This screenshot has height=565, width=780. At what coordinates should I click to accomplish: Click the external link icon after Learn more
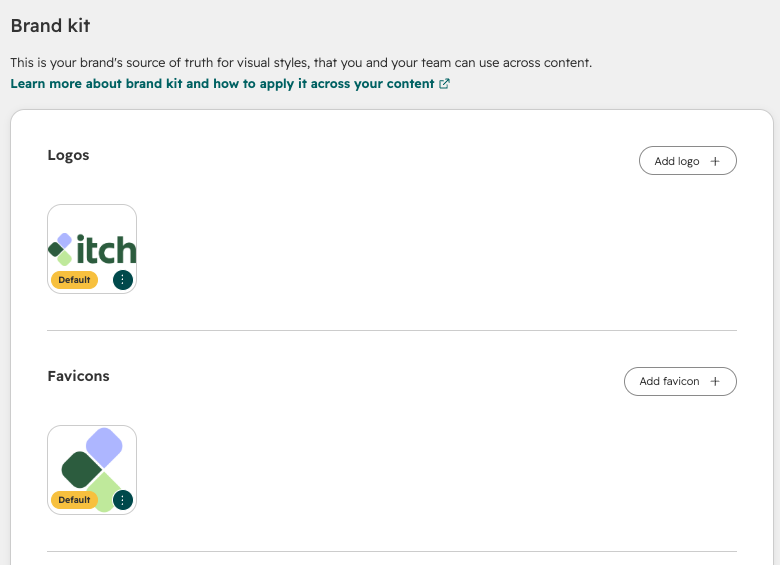[x=444, y=84]
